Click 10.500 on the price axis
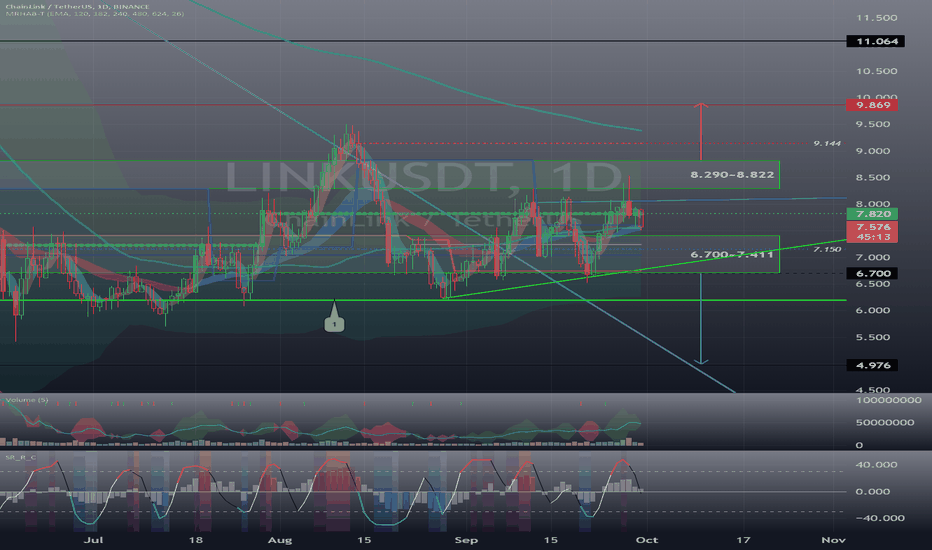 (876, 71)
